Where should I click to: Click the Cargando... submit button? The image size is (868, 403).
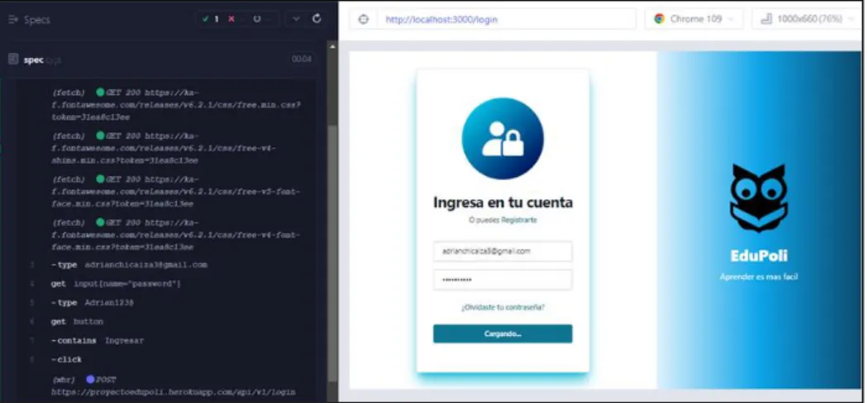(x=503, y=333)
